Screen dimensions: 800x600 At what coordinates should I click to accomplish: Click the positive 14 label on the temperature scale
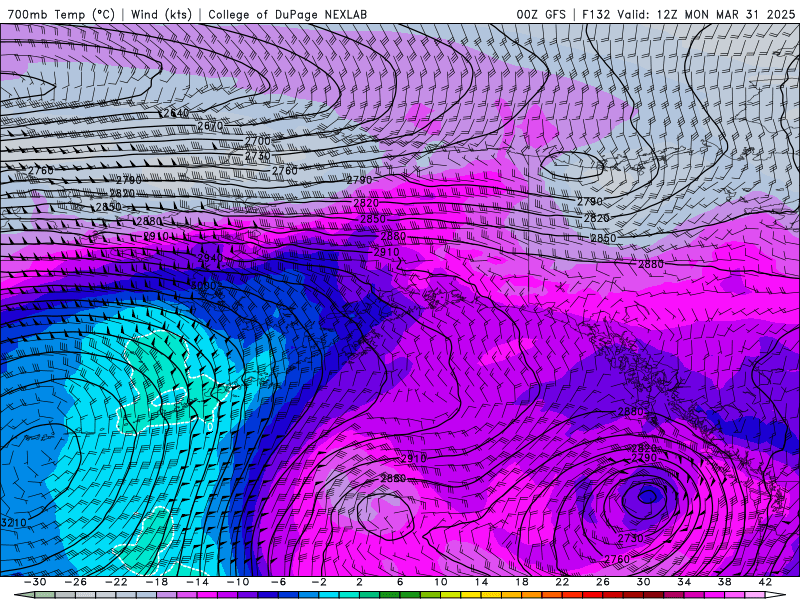pos(481,582)
